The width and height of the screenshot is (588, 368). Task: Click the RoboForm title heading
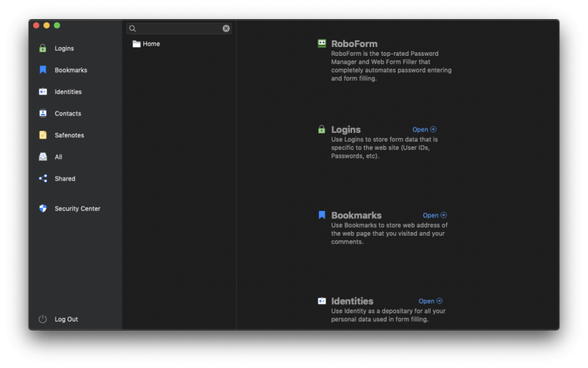(354, 44)
